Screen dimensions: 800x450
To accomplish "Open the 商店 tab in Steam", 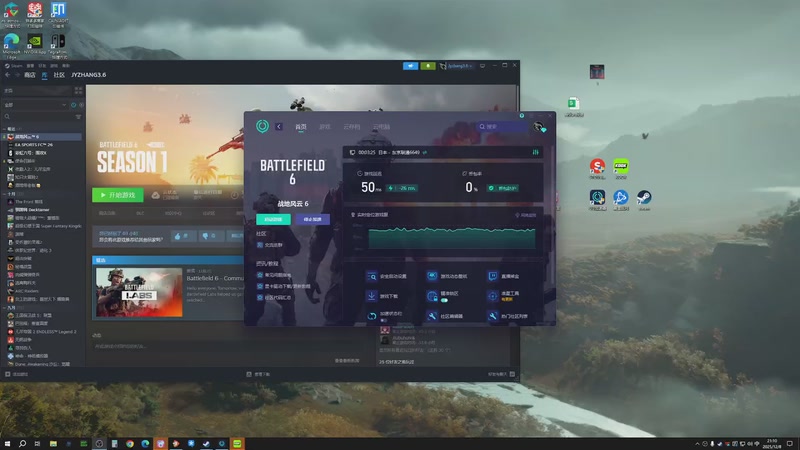I will tap(30, 75).
